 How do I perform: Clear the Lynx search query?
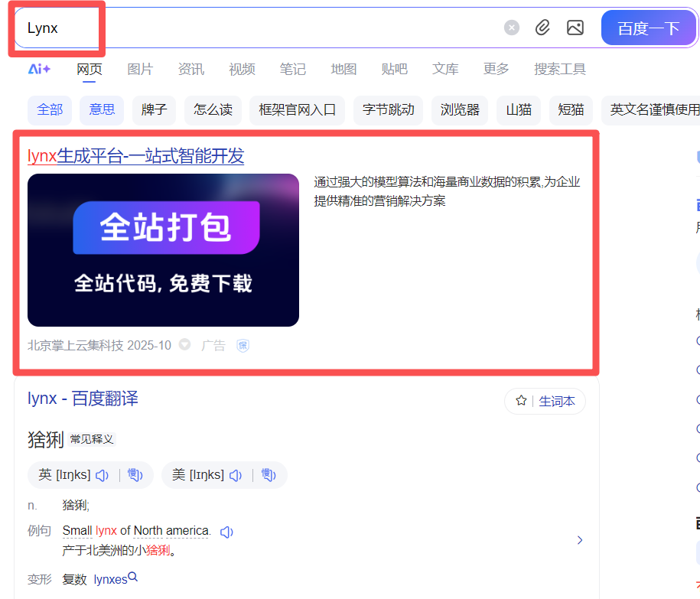[511, 27]
